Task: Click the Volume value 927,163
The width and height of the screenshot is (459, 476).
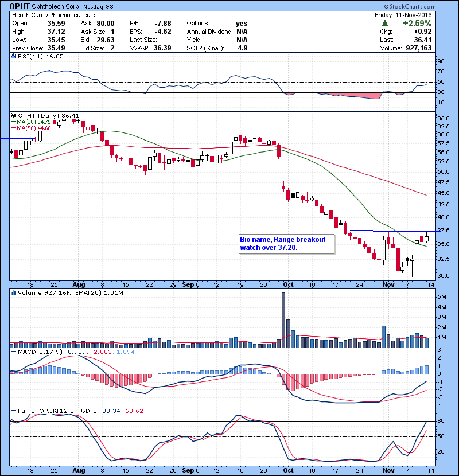Action: [x=419, y=48]
